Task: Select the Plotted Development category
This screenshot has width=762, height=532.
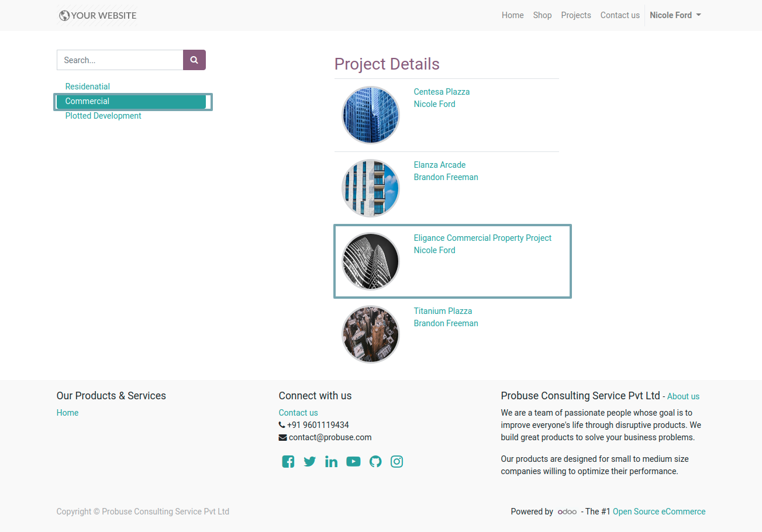Action: 104,116
